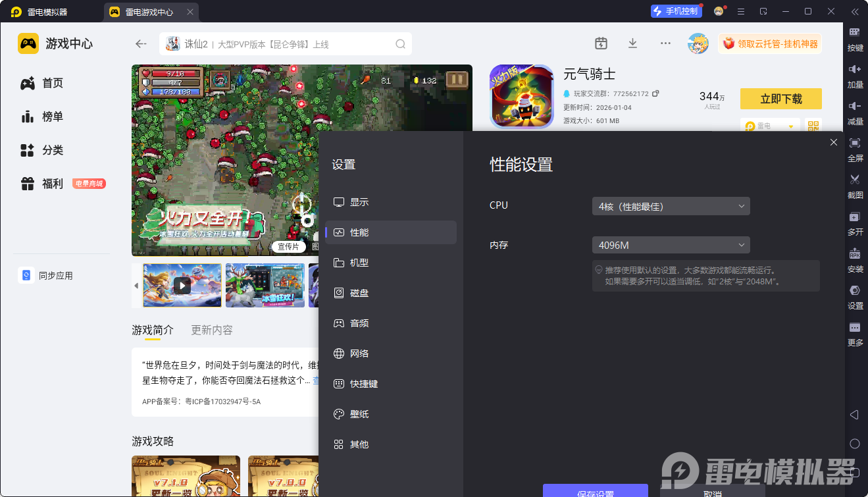This screenshot has width=868, height=497.
Task: Enter 全屏 fullscreen mode from sidebar
Action: pos(855,150)
